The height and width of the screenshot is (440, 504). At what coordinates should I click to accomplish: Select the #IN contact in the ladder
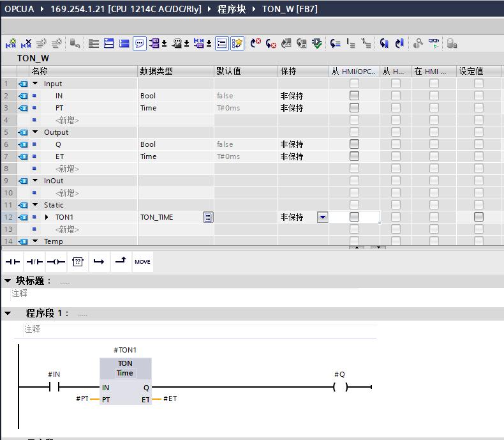pos(54,386)
